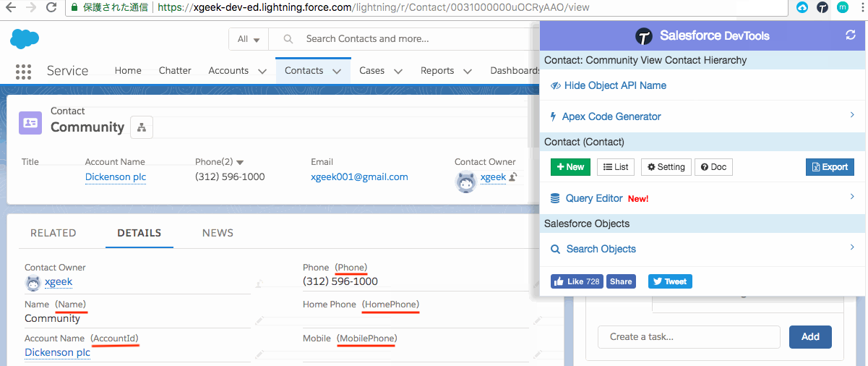
Task: Click the secure padlock icon
Action: [x=73, y=7]
